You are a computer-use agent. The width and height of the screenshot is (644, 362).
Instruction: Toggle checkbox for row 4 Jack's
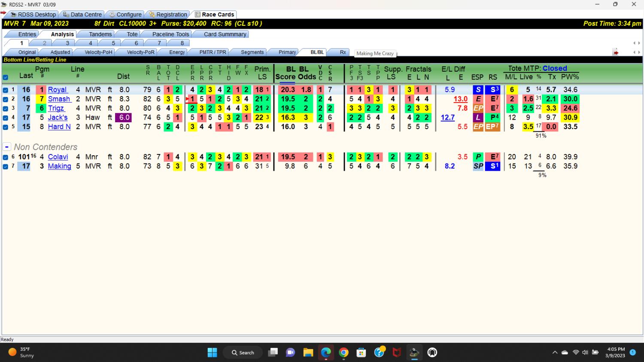point(6,118)
